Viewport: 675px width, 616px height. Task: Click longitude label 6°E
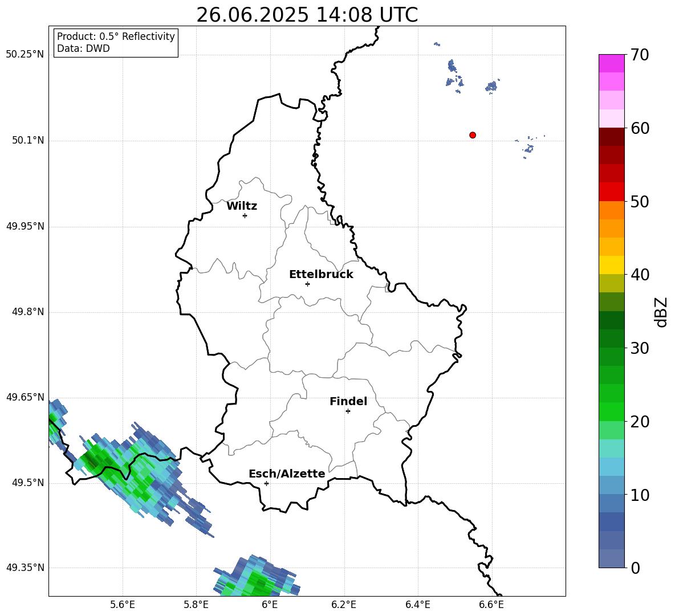coord(270,605)
